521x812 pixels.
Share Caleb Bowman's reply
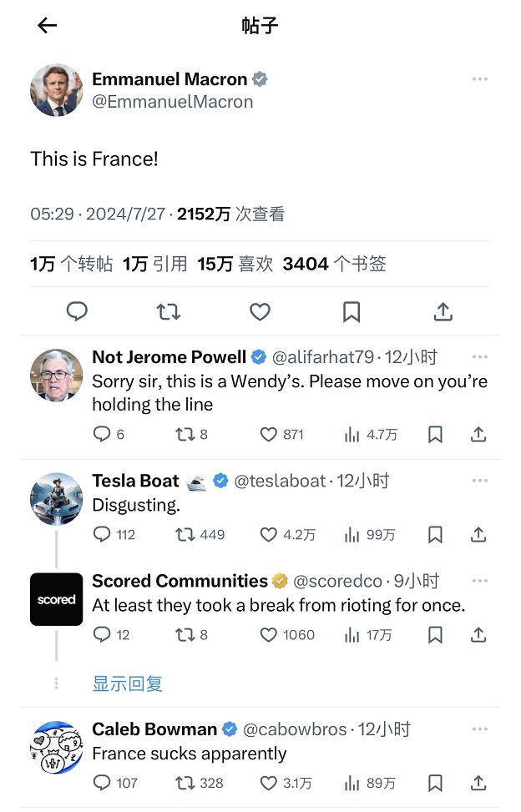point(478,783)
